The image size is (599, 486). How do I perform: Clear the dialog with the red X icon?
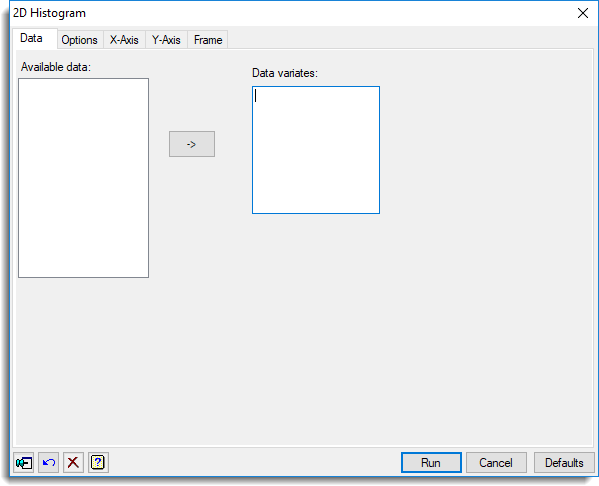73,463
